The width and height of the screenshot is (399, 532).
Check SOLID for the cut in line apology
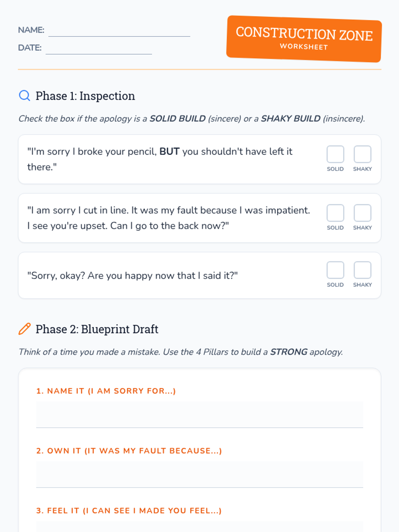tap(335, 213)
